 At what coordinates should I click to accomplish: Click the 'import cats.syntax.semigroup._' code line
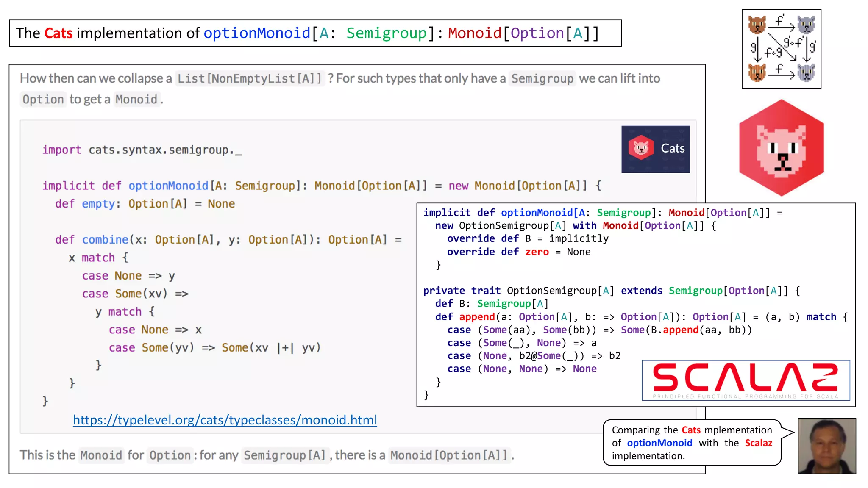[142, 150]
